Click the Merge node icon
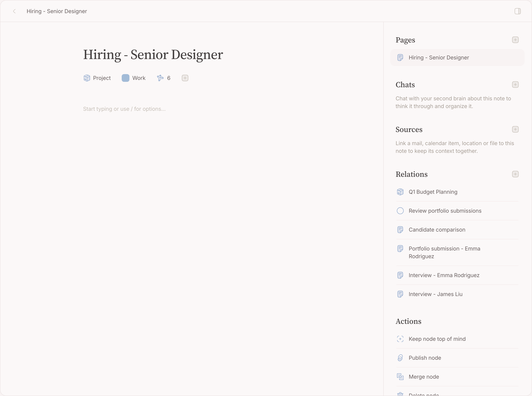The width and height of the screenshot is (532, 396). click(400, 377)
